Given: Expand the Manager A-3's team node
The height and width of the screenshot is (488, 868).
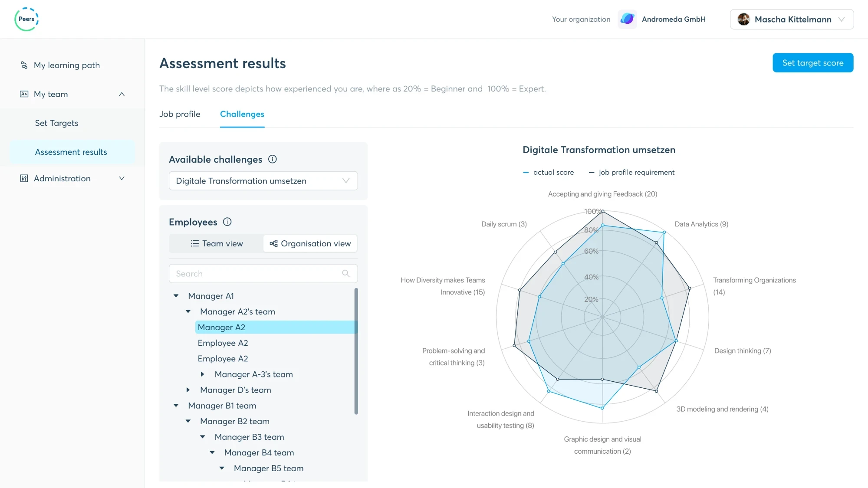Looking at the screenshot, I should coord(202,374).
